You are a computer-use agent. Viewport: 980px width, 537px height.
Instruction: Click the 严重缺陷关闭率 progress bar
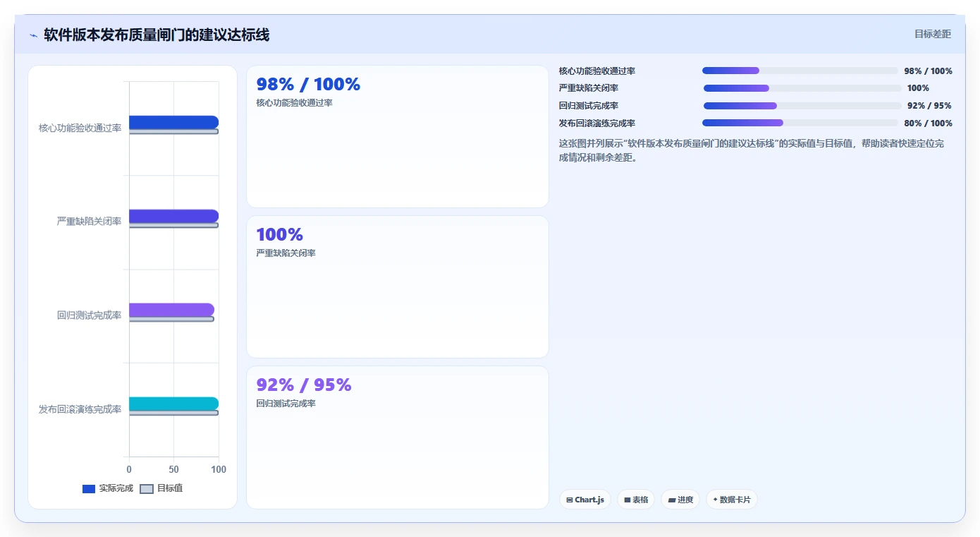point(802,88)
